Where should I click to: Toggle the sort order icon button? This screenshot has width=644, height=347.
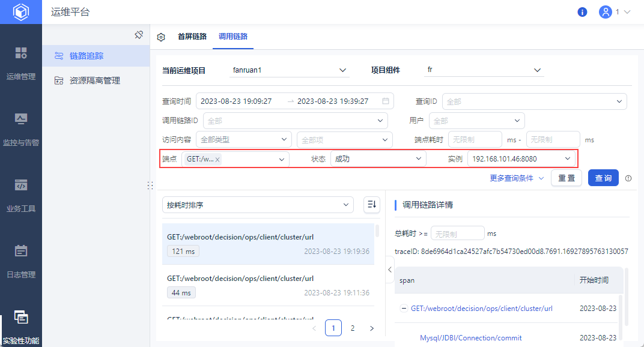point(372,205)
